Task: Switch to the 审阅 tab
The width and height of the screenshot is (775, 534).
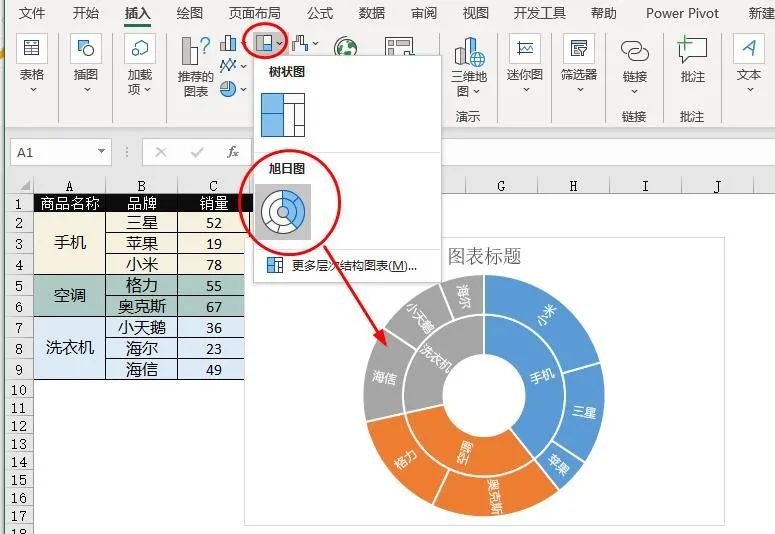Action: pyautogui.click(x=424, y=13)
